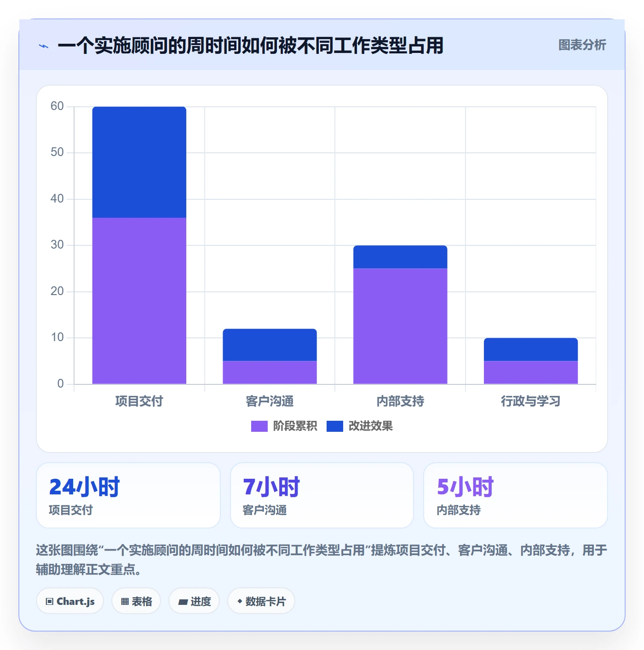Screen dimensions: 644x650
Task: Click the purple 行政与学习 bar segment
Action: click(531, 372)
